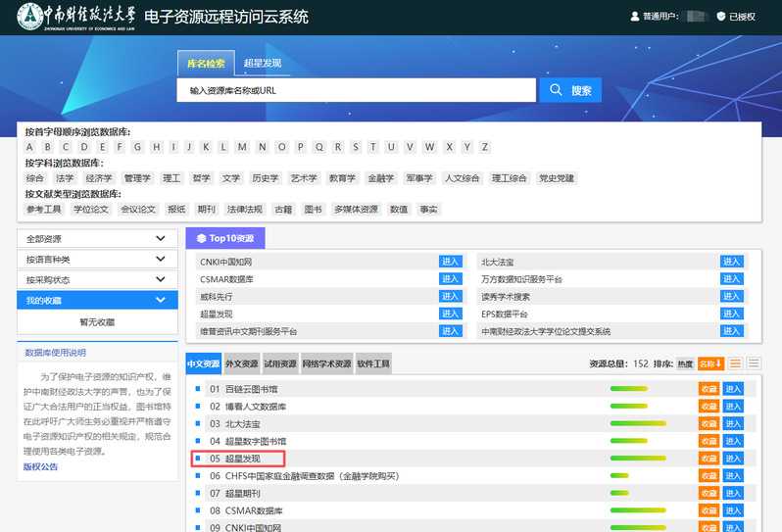Image resolution: width=782 pixels, height=532 pixels.
Task: Favorite the 北大法宝 resource using 收藏
Action: (709, 423)
